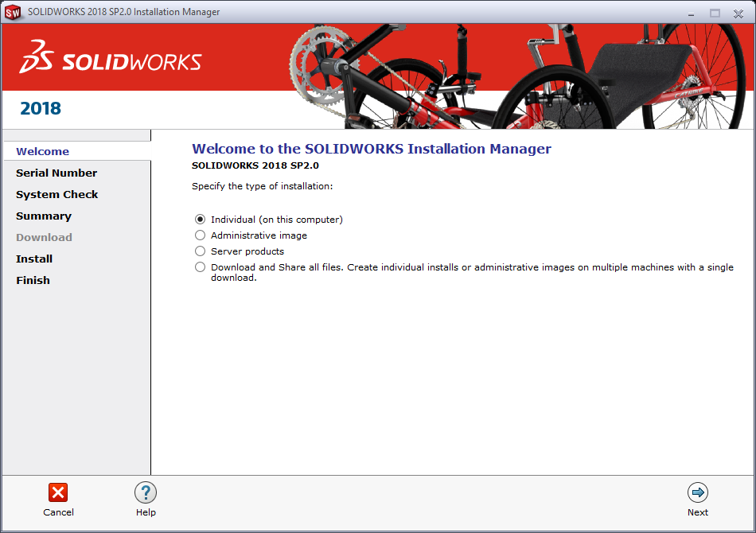The image size is (756, 533).
Task: Click the red Cancel icon
Action: tap(58, 492)
